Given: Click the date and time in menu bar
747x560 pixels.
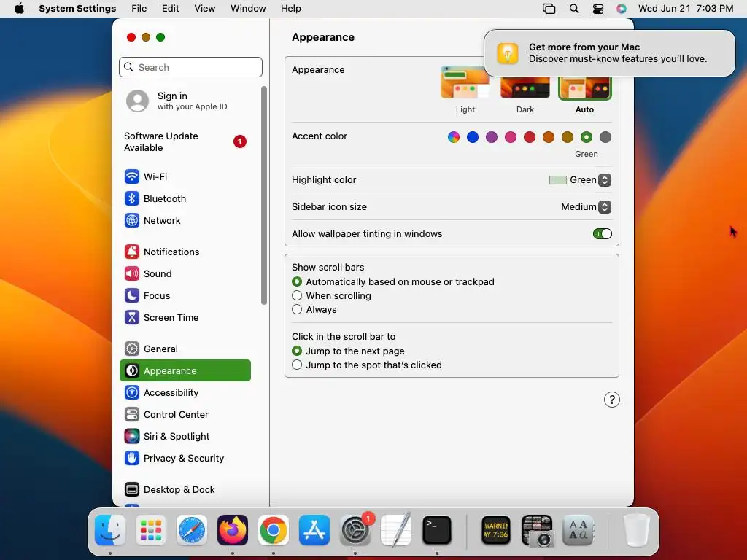Looking at the screenshot, I should pyautogui.click(x=686, y=9).
